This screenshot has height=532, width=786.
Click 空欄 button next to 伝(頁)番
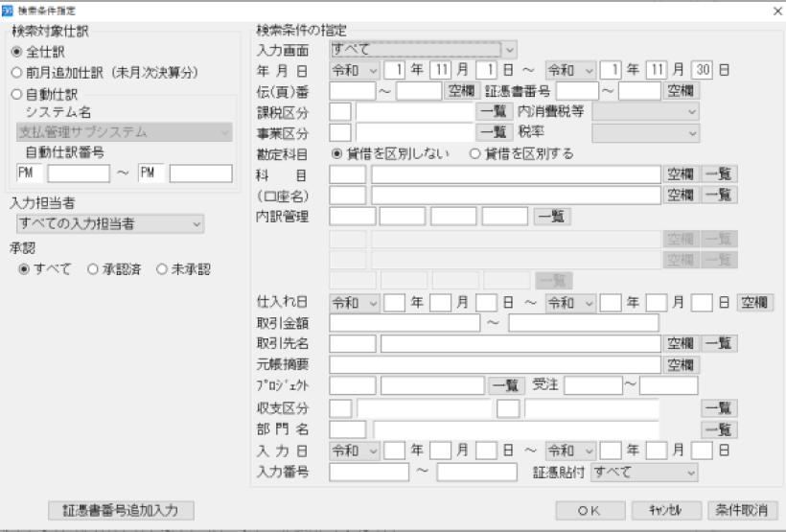462,91
